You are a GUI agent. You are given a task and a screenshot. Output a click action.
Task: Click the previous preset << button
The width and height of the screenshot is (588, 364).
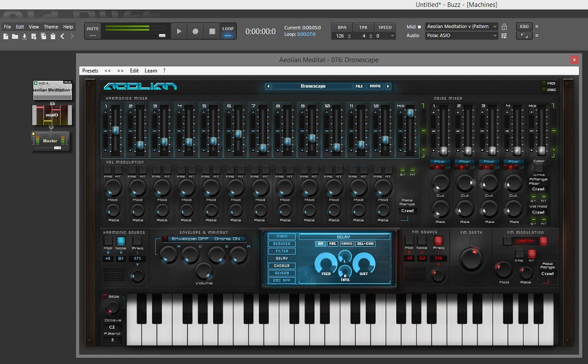point(108,71)
